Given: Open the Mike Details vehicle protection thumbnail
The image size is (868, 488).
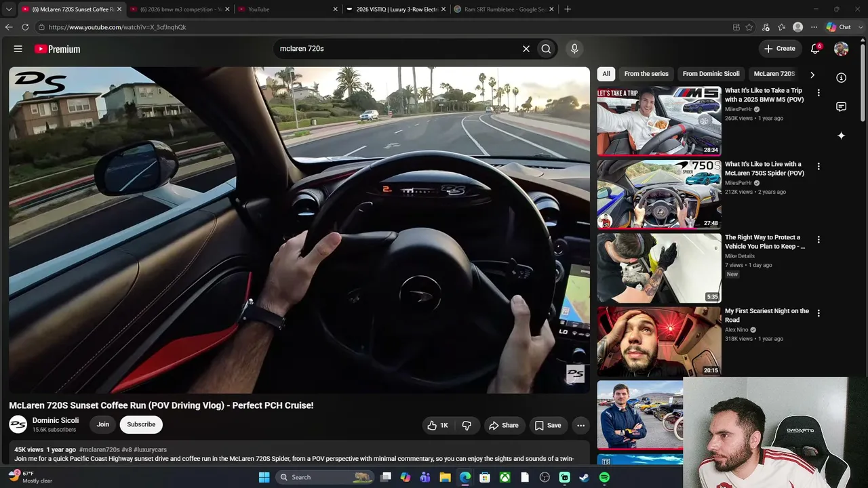Looking at the screenshot, I should coord(658,268).
